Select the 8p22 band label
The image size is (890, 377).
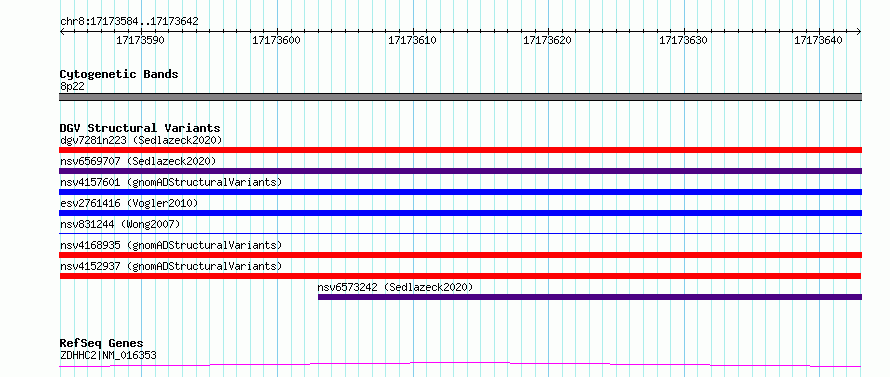72,86
